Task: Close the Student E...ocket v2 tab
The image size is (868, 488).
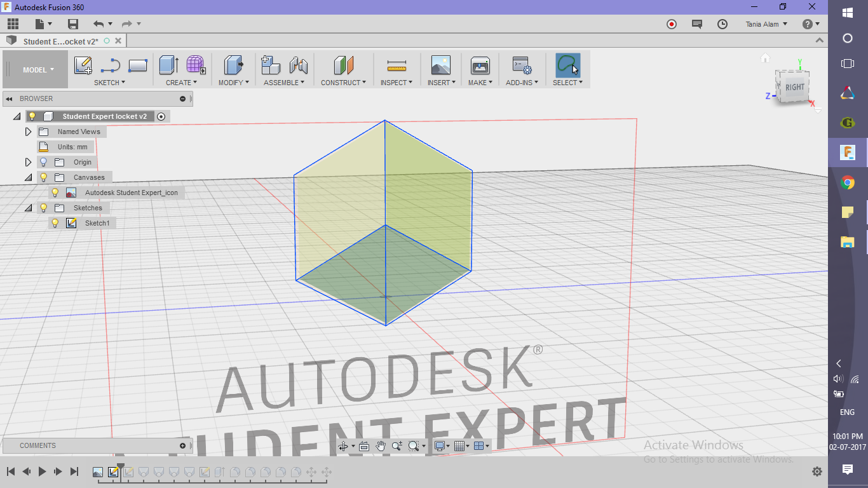Action: coord(118,41)
